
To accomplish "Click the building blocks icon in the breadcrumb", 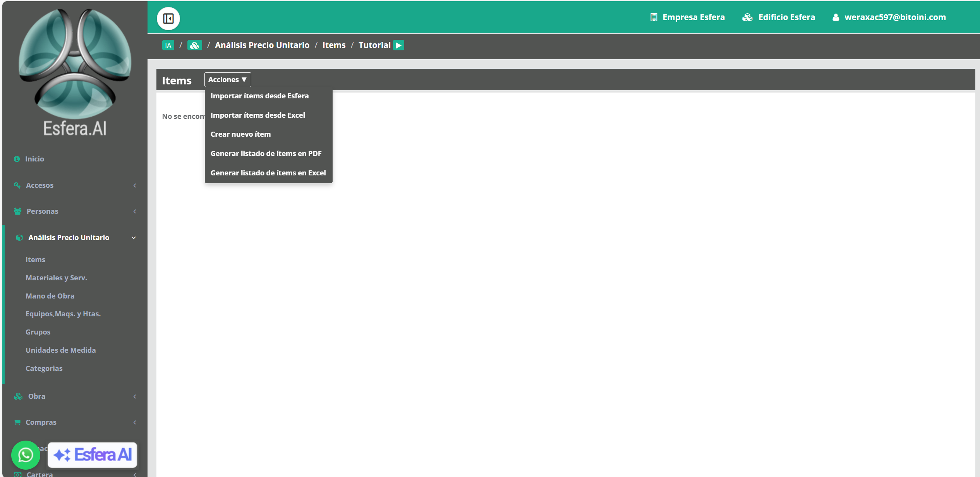I will (194, 45).
